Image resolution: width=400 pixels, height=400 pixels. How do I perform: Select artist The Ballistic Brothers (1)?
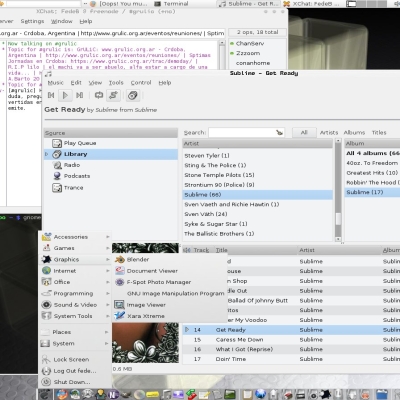[258, 234]
